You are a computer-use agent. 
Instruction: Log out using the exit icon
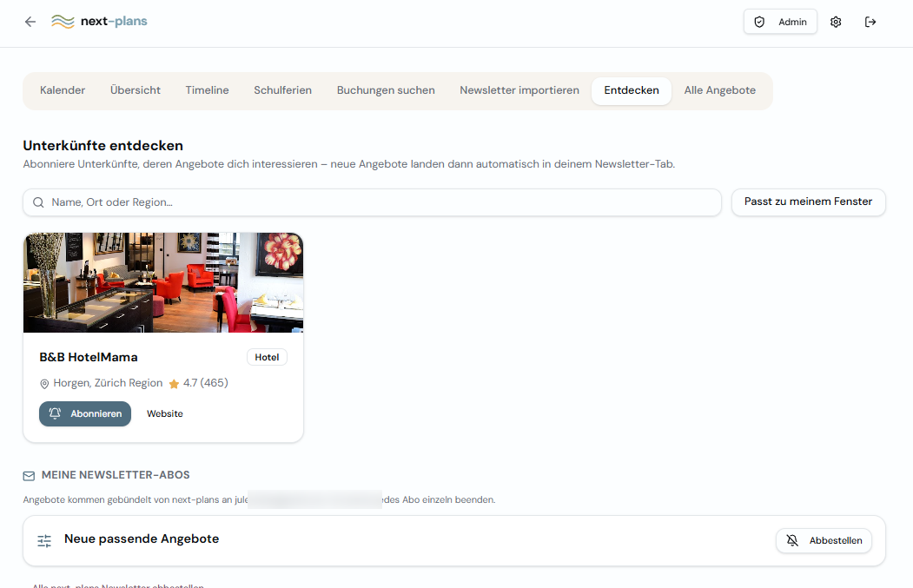pyautogui.click(x=870, y=22)
